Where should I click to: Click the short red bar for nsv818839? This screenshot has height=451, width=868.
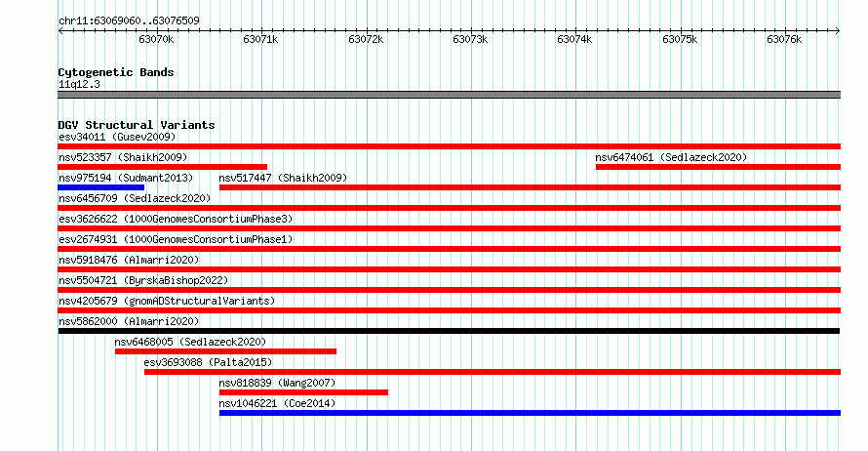click(303, 392)
